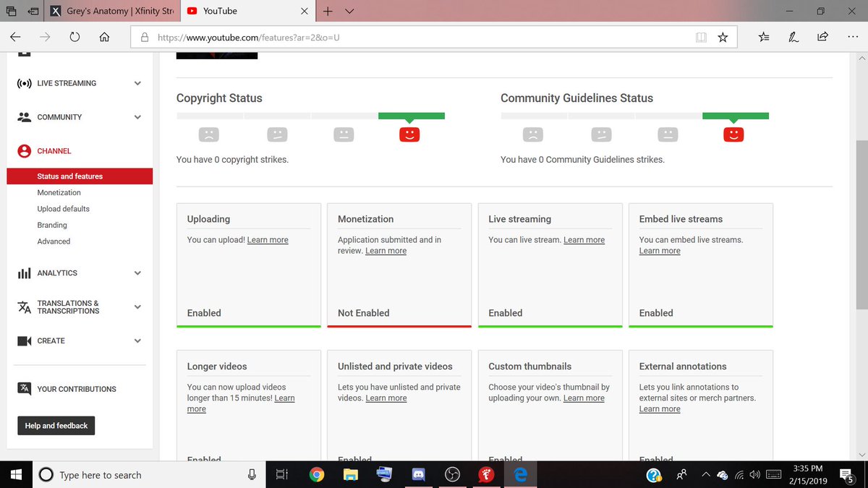Image resolution: width=868 pixels, height=488 pixels.
Task: Expand Analytics sidebar section
Action: (x=137, y=273)
